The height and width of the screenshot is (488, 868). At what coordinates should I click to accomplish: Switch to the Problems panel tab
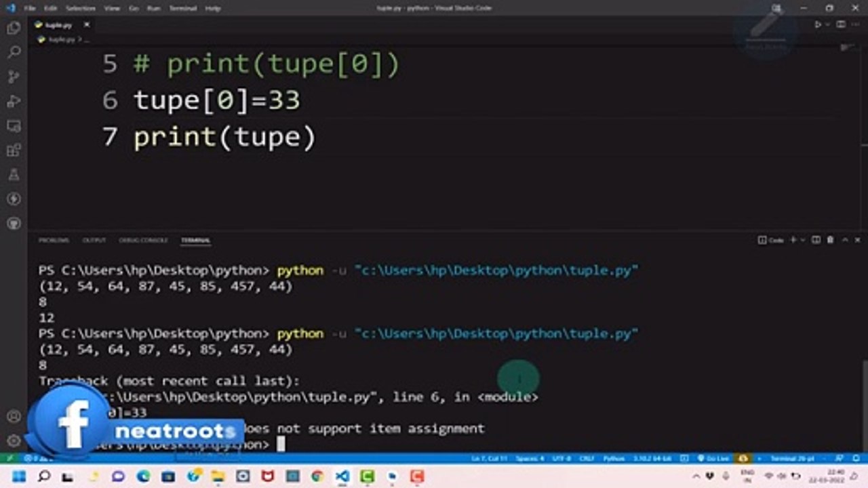(x=54, y=240)
